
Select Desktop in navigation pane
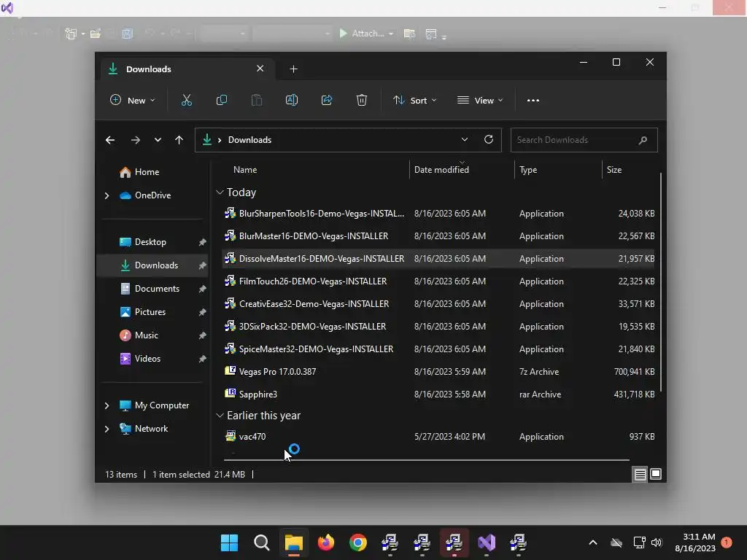pyautogui.click(x=152, y=242)
